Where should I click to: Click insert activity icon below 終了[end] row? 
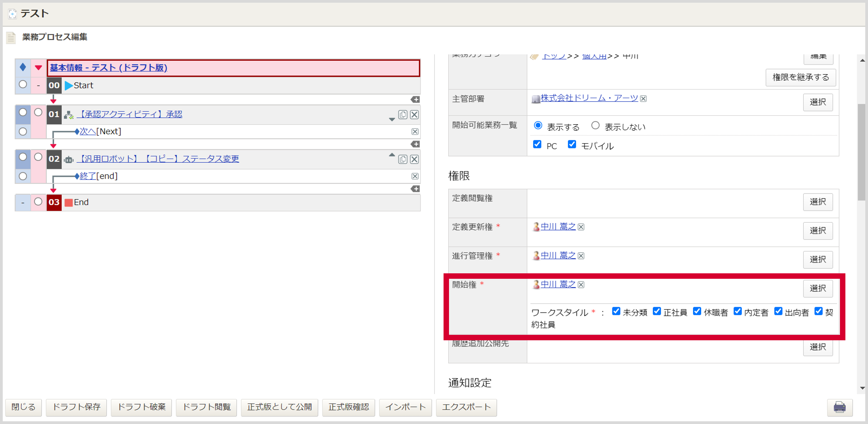click(x=415, y=189)
